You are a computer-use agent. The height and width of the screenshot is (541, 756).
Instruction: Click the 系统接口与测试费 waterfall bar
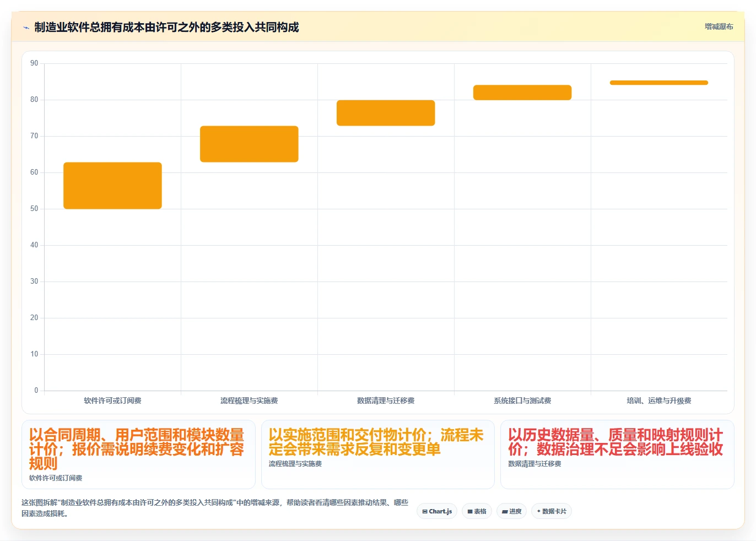pyautogui.click(x=522, y=93)
